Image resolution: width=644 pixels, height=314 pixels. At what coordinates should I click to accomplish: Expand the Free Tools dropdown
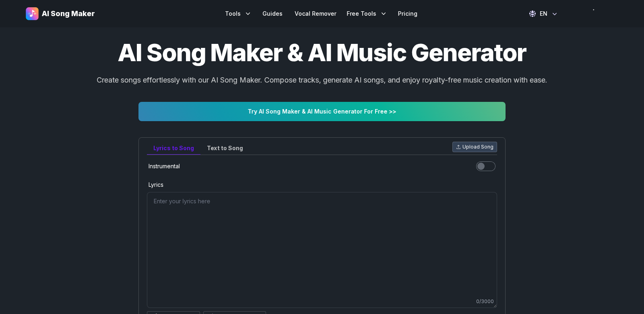366,14
